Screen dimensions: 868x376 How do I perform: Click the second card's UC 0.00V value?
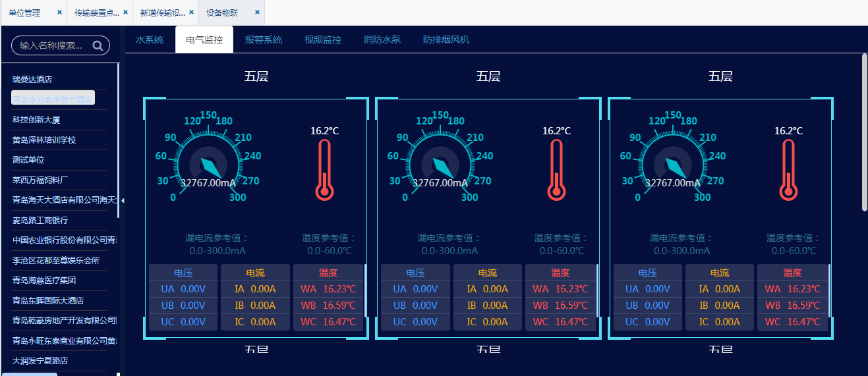click(415, 322)
